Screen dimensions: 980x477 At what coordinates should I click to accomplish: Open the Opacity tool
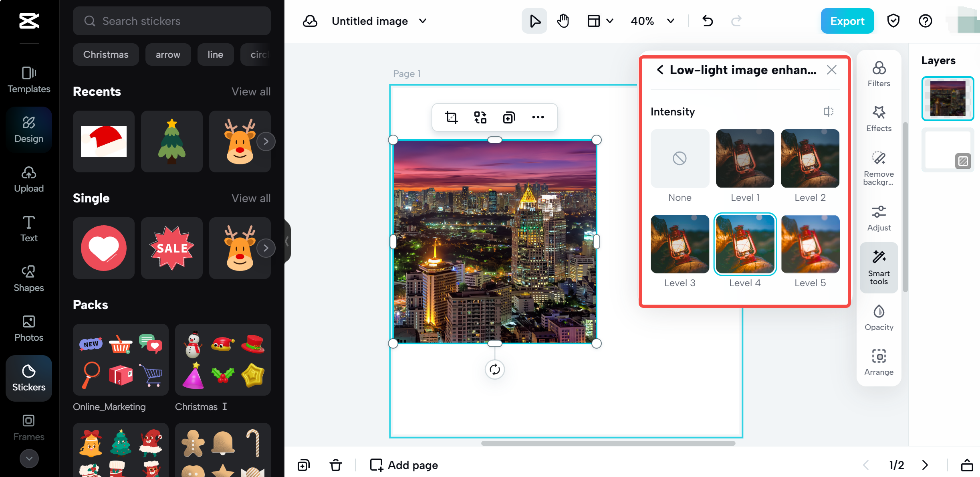pos(879,318)
